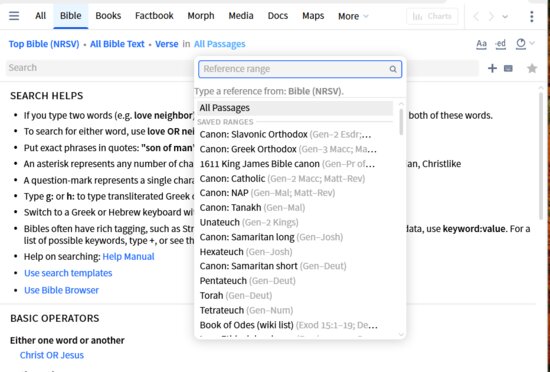Screen dimensions: 550x372
Task: Select All Passages in the range list
Action: (x=295, y=108)
